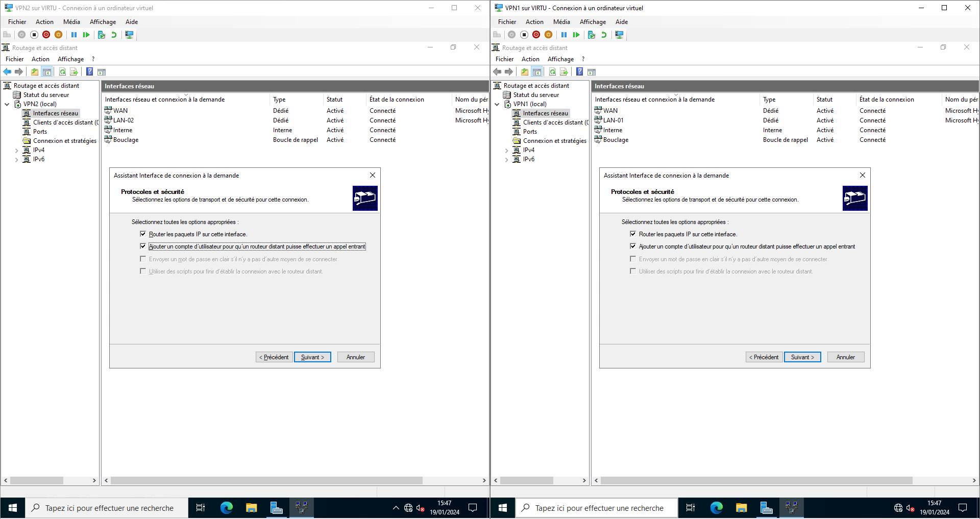Viewport: 980px width, 519px height.
Task: Collapse the VPN1 (local) tree node
Action: 497,104
